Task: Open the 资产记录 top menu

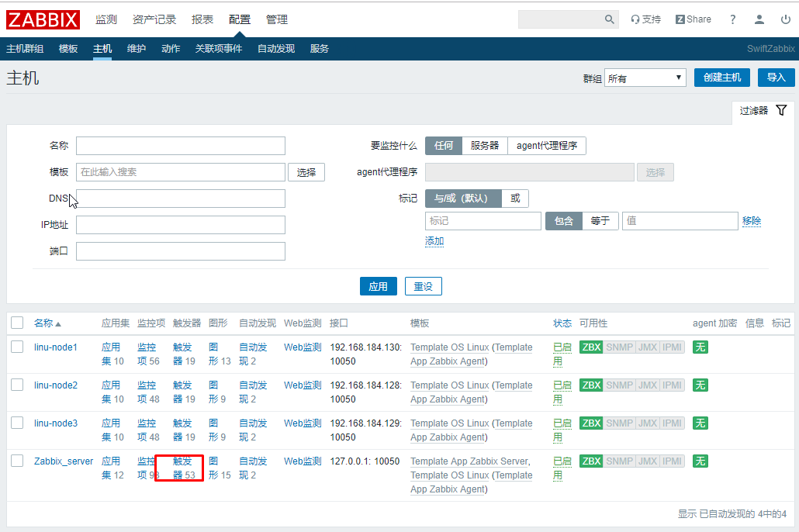Action: coord(154,19)
